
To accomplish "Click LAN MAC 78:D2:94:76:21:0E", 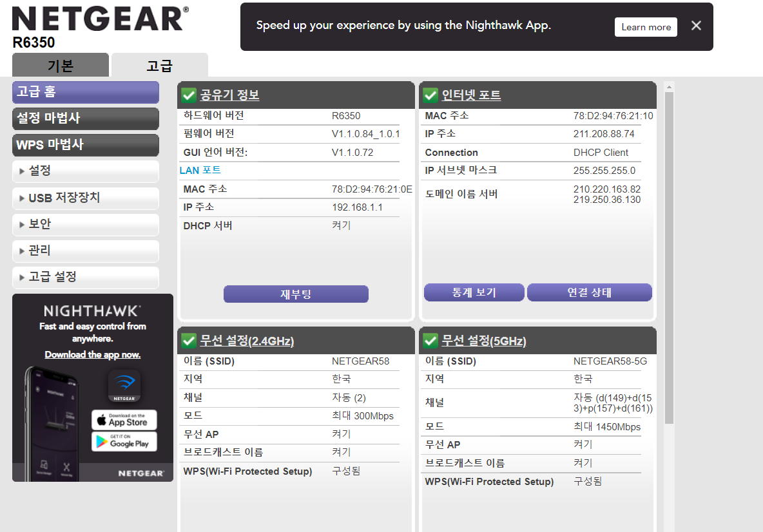I will [x=372, y=189].
